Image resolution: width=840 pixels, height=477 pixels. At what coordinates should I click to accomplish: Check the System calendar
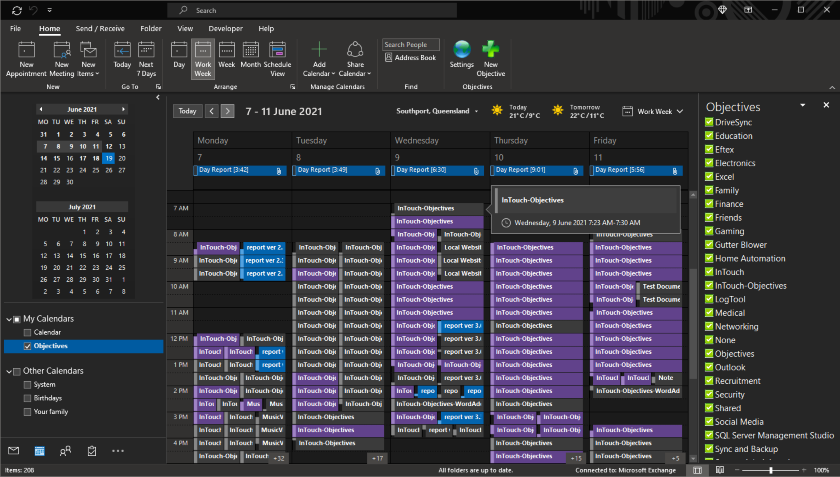point(27,385)
